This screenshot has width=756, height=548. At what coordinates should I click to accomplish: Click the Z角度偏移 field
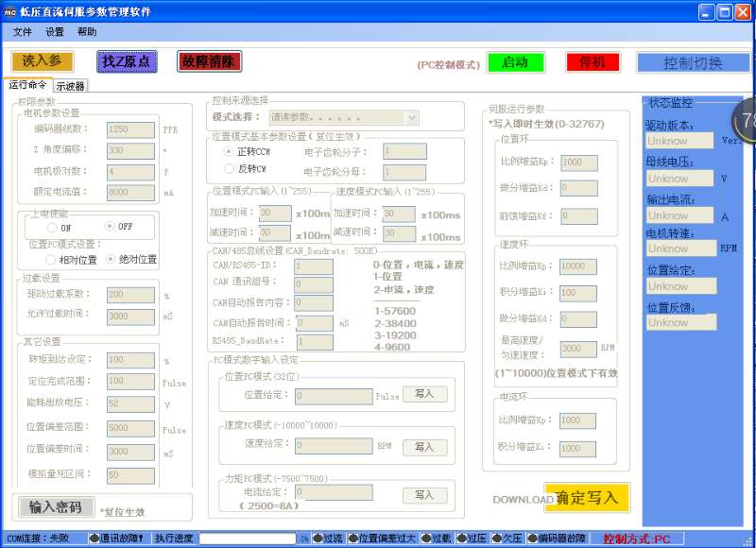(x=130, y=150)
